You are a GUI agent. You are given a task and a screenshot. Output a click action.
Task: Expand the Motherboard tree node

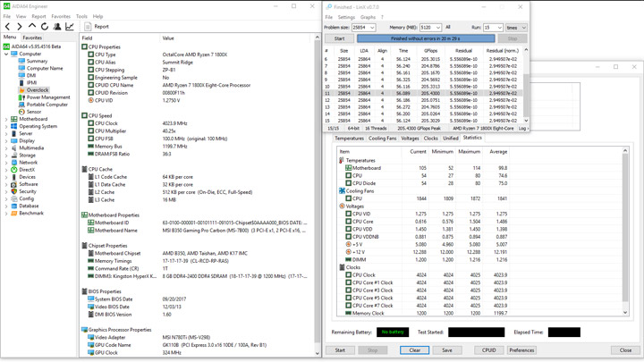[x=6, y=119]
